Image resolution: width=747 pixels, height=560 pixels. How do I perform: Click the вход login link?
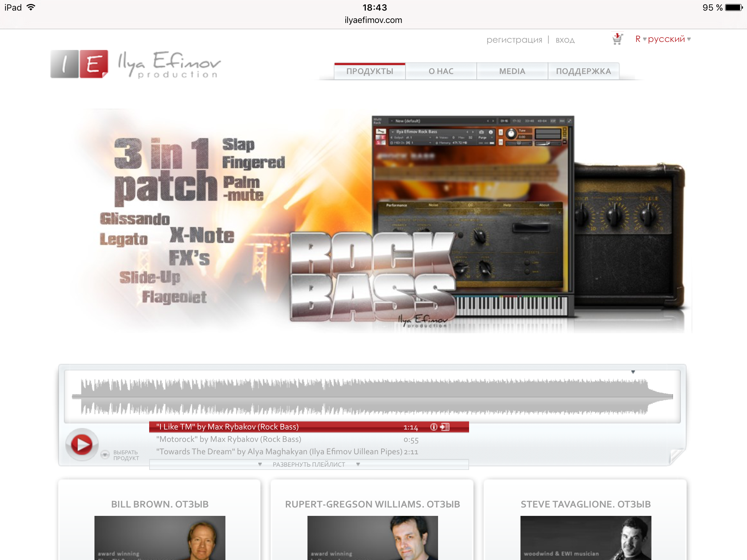pos(565,40)
